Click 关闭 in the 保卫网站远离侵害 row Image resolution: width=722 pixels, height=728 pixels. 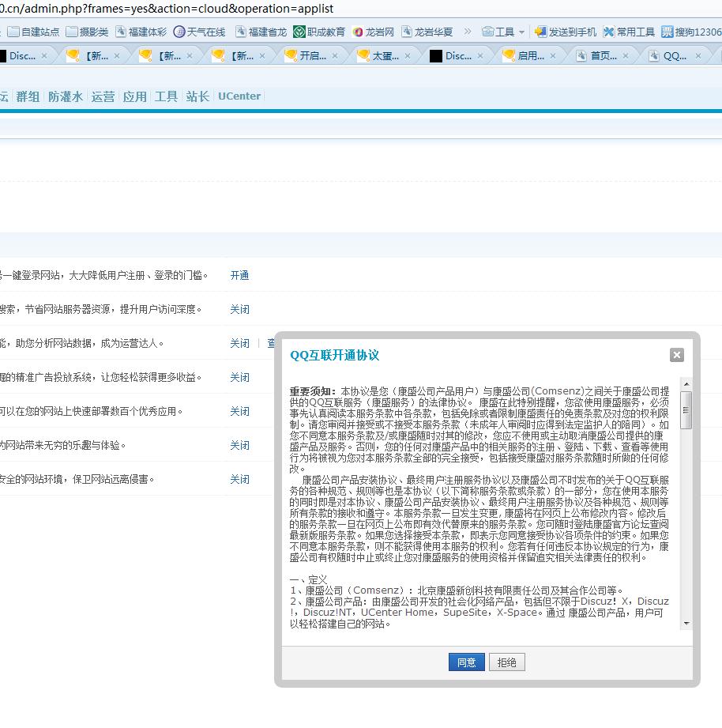[239, 479]
